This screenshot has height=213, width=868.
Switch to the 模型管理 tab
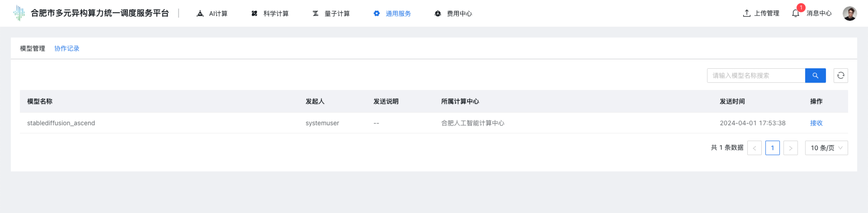point(33,48)
